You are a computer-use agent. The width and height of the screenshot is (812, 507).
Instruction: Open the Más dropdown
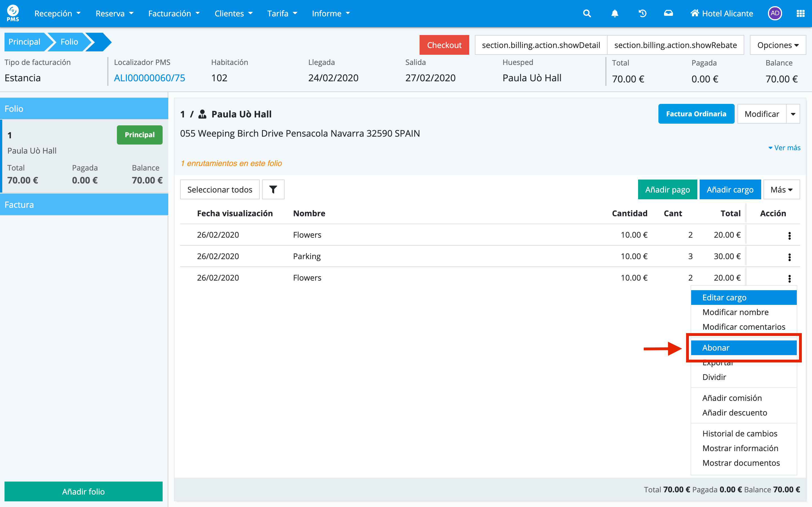coord(781,189)
